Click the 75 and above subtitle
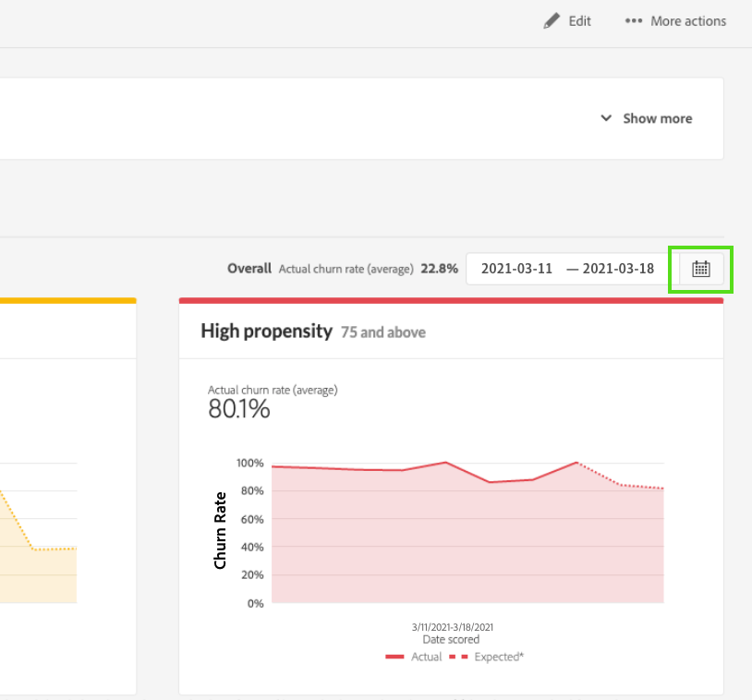 pyautogui.click(x=383, y=332)
